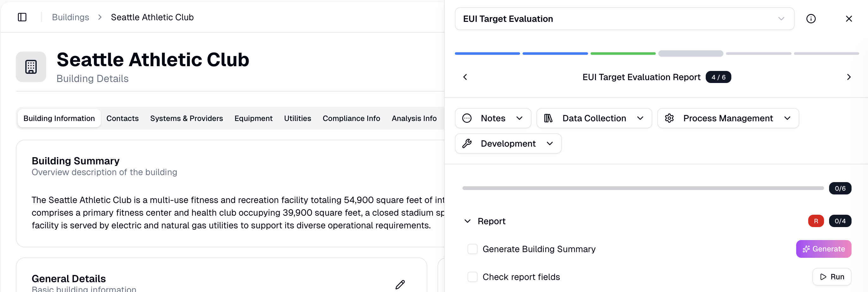Toggle the sidebar panel icon
The height and width of the screenshot is (292, 868).
click(x=22, y=17)
